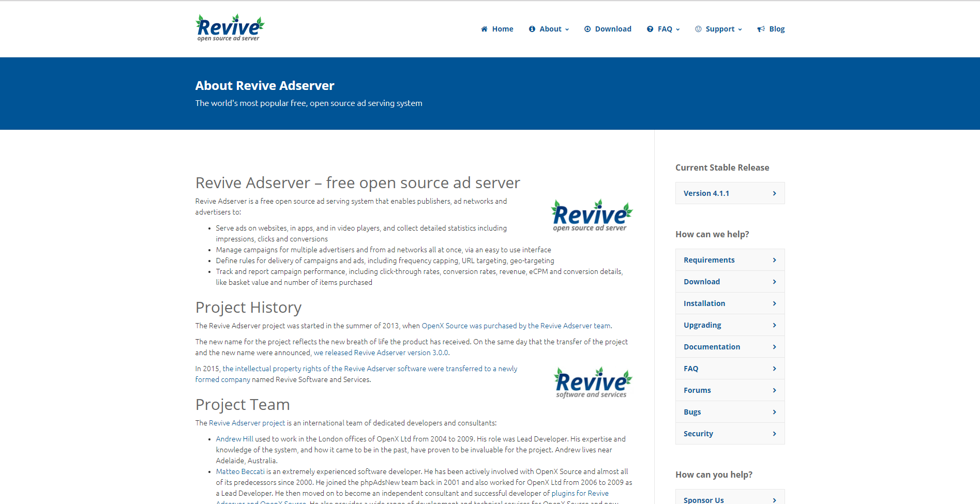Open the Requirements sidebar link

pyautogui.click(x=730, y=260)
